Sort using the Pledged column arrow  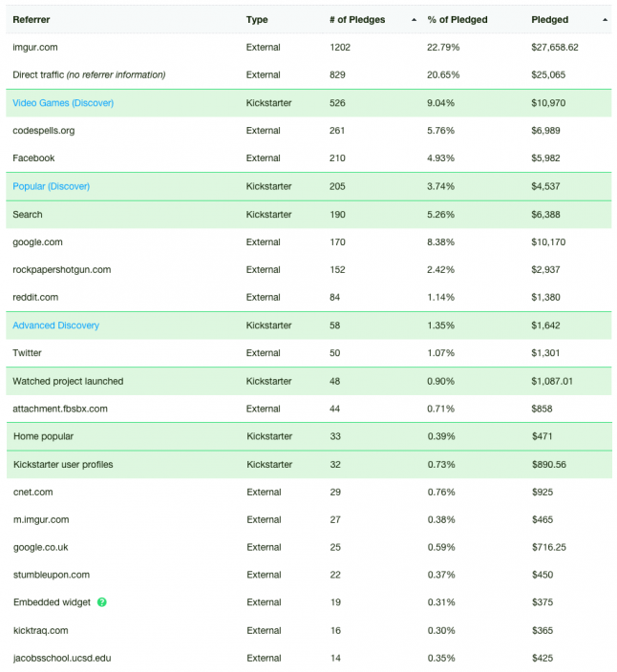(605, 20)
